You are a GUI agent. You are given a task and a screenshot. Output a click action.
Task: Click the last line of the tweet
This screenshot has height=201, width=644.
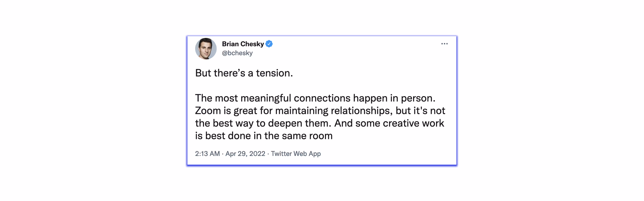tap(263, 136)
